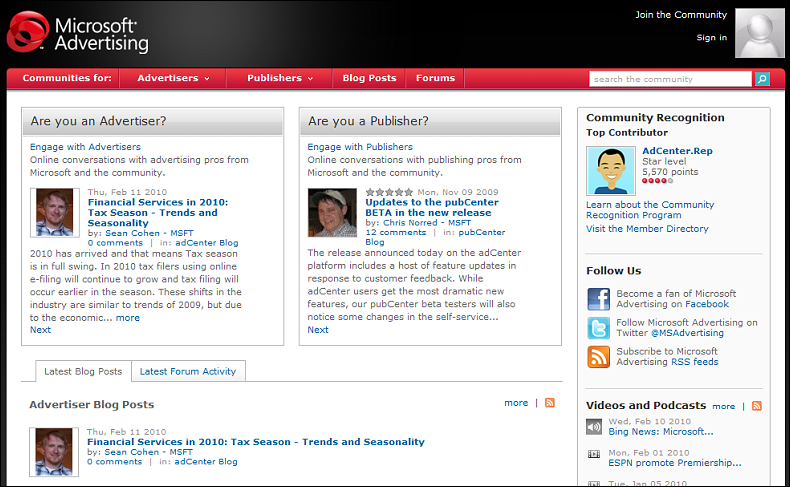790x487 pixels.
Task: Open AdCenter.Rep profile link
Action: (677, 151)
